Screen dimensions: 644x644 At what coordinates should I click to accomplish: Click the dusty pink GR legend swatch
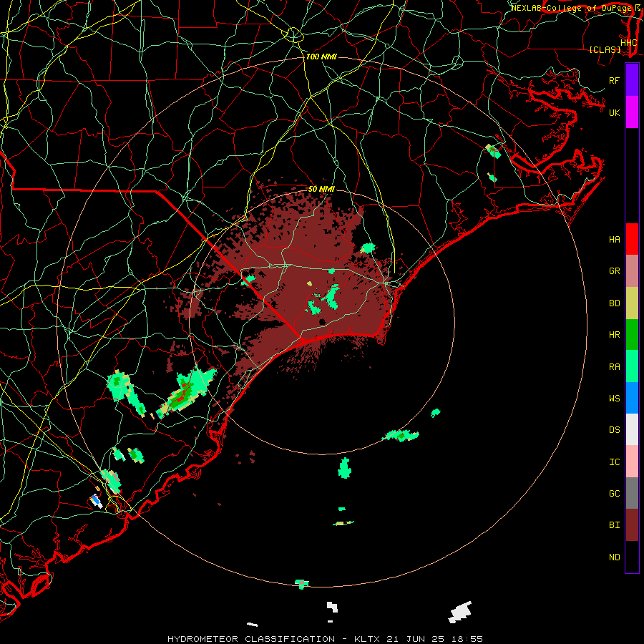pos(632,271)
